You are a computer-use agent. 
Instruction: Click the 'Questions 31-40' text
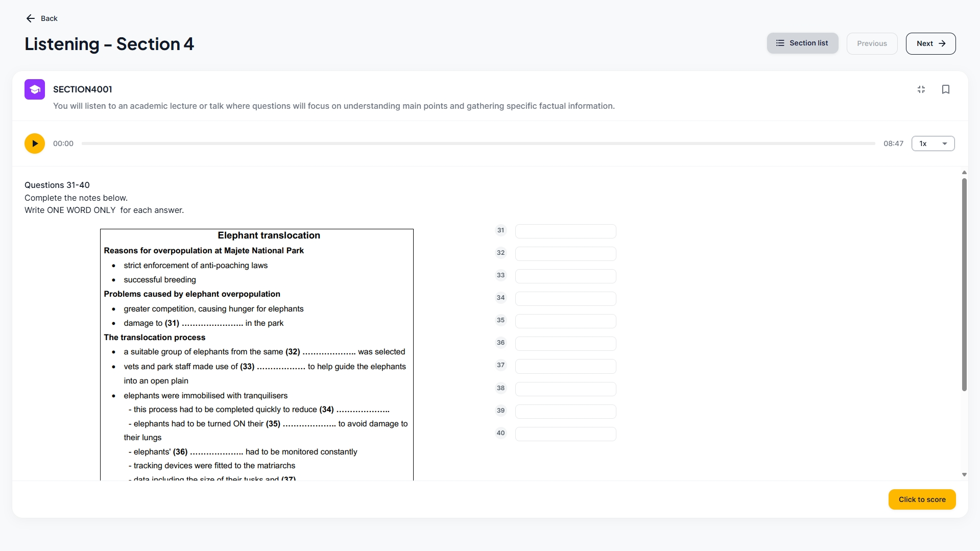57,185
